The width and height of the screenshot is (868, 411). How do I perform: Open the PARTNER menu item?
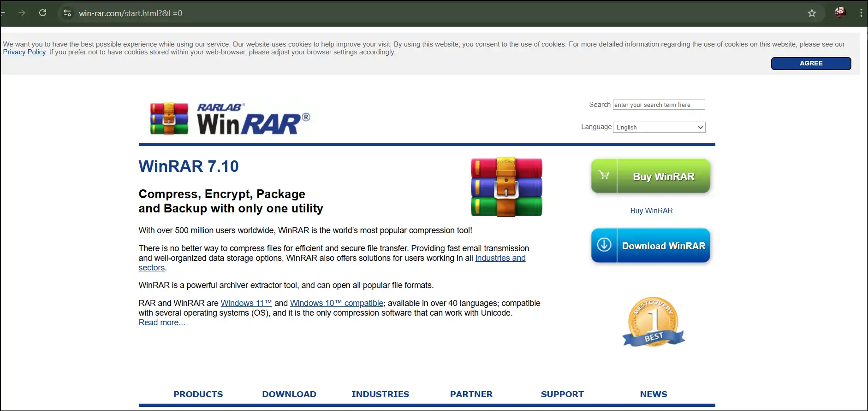471,394
